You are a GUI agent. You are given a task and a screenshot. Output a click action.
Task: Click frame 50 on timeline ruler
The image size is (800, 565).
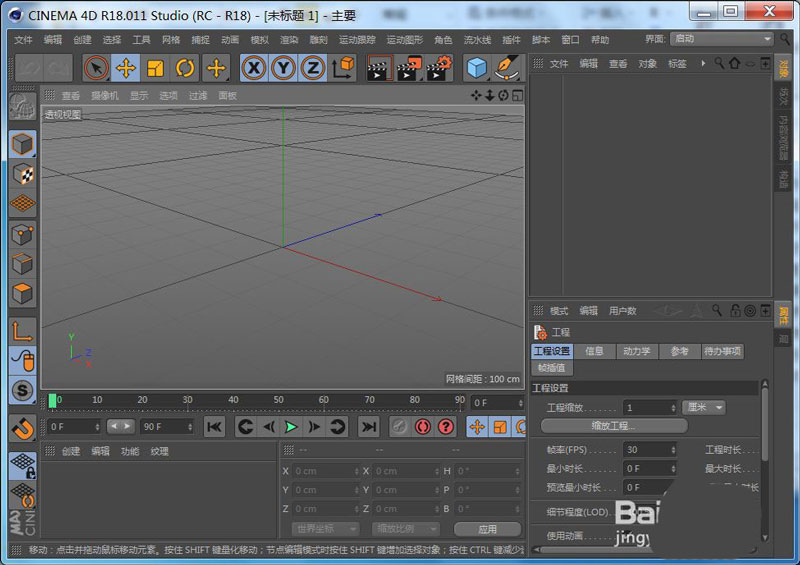click(x=278, y=400)
